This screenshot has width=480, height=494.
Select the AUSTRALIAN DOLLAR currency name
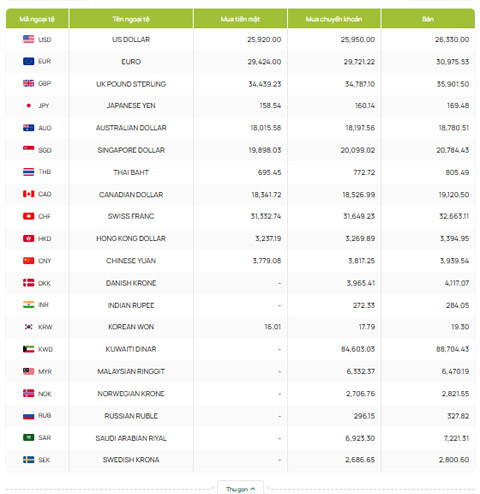pyautogui.click(x=131, y=128)
